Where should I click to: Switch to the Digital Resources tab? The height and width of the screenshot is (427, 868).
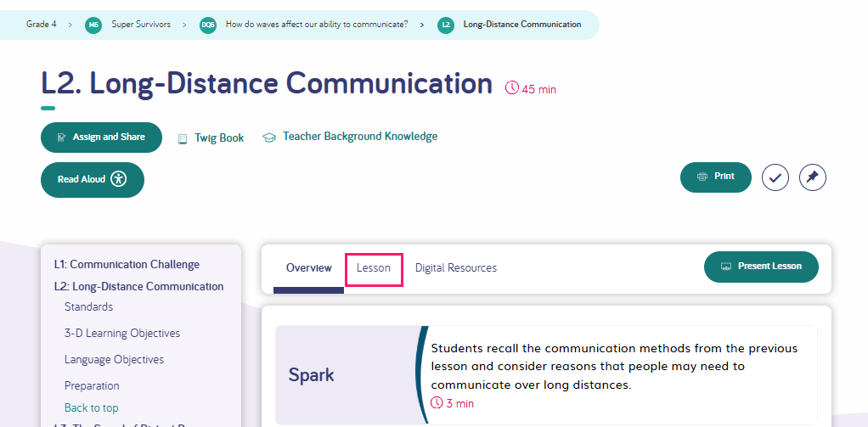click(x=456, y=268)
